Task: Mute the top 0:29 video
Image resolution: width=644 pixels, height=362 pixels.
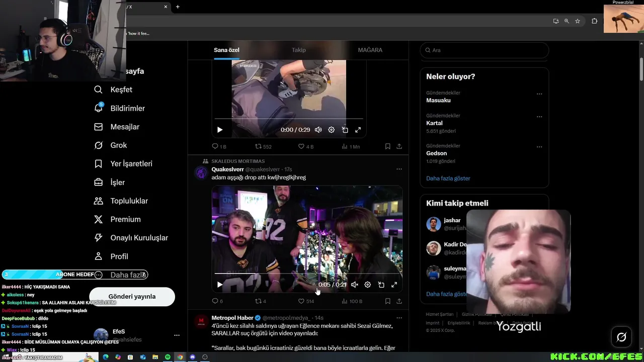Action: click(318, 130)
